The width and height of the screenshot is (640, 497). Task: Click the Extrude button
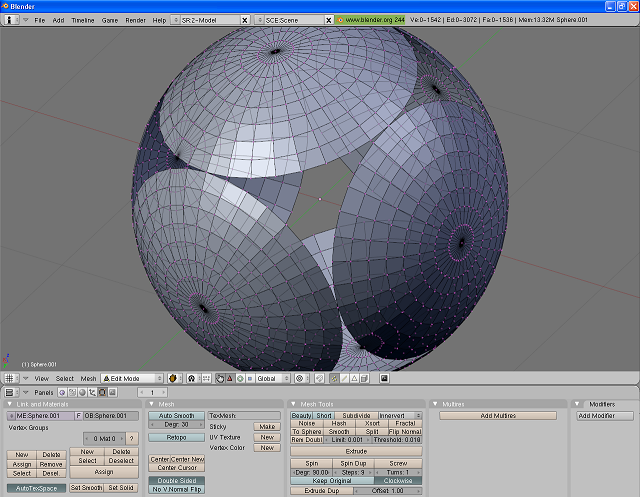click(x=356, y=451)
